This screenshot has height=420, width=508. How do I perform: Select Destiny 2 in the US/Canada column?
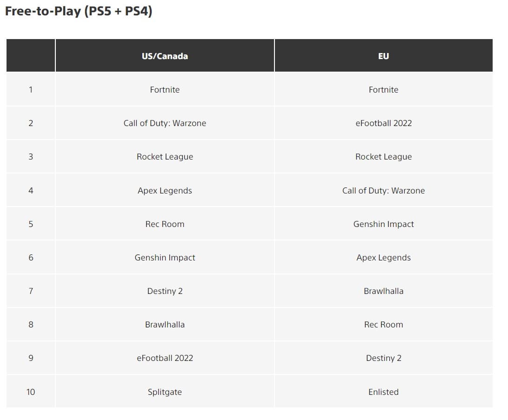click(165, 291)
